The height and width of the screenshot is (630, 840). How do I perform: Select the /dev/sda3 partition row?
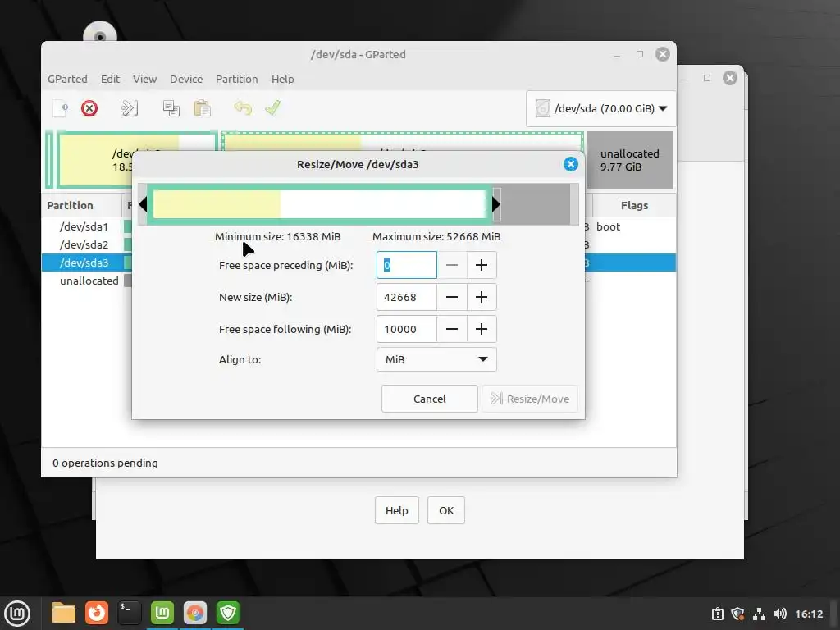coord(84,263)
